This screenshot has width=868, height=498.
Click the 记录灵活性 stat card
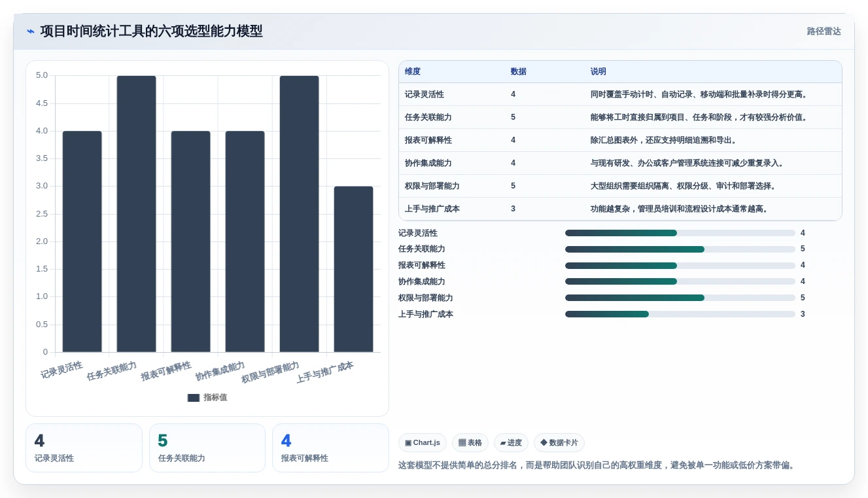[84, 448]
